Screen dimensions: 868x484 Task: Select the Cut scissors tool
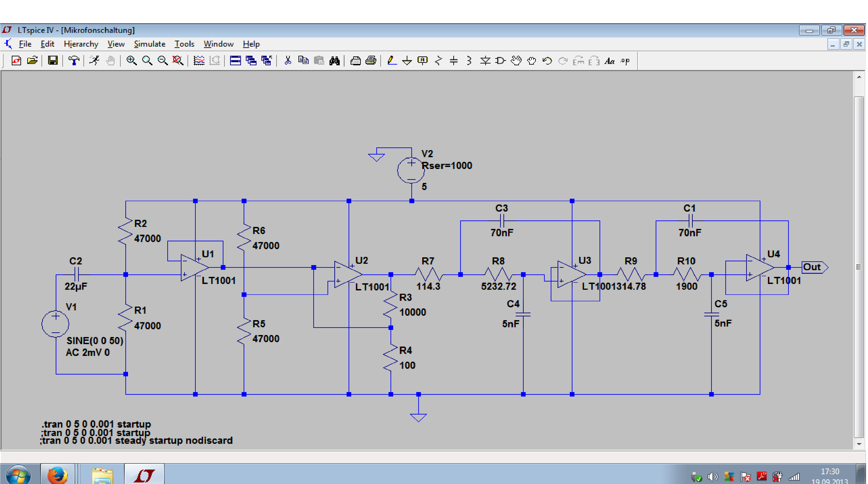tap(288, 61)
